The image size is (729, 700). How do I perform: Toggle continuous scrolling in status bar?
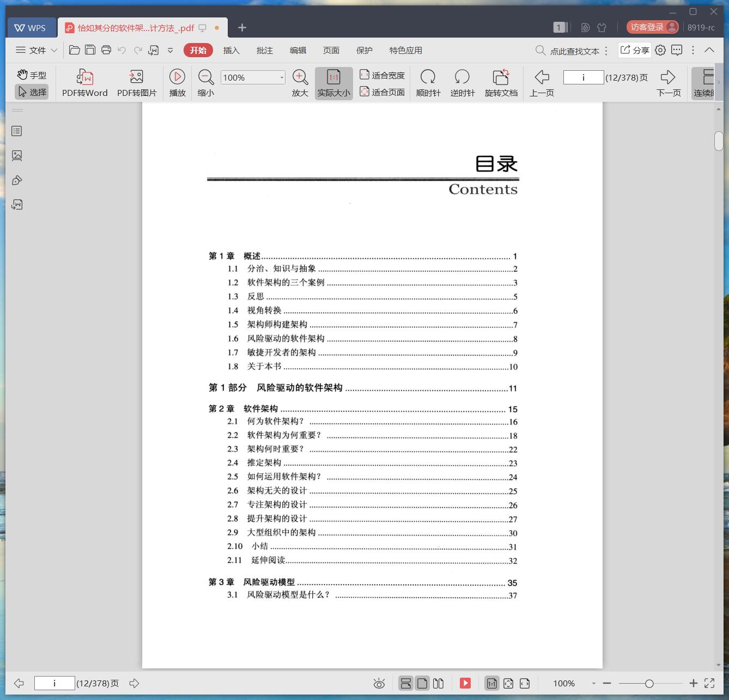[x=406, y=683]
